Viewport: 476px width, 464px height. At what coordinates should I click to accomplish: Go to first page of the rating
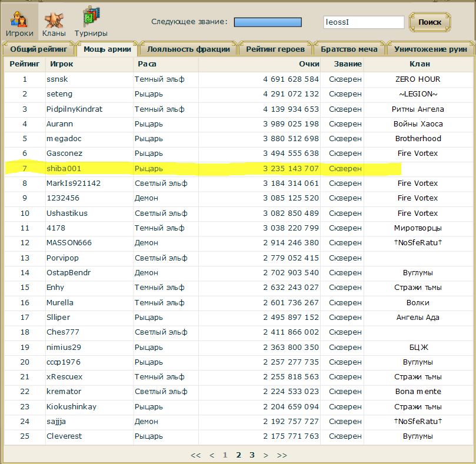tap(195, 455)
